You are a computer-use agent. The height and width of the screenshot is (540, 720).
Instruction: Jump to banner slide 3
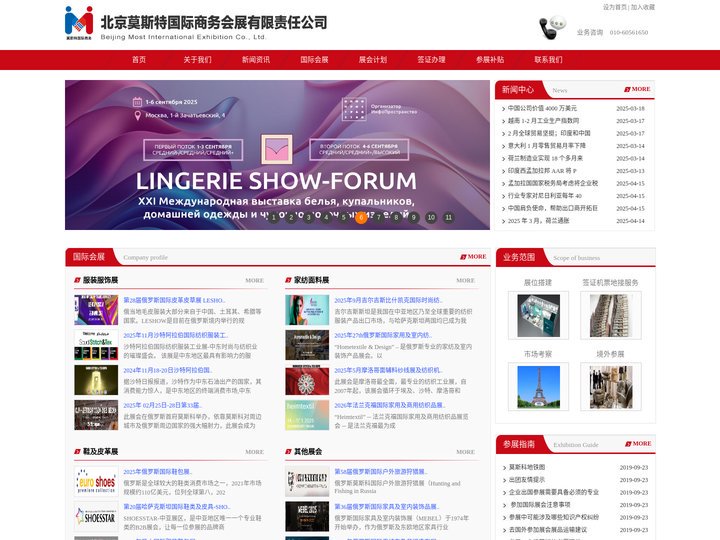tap(309, 218)
